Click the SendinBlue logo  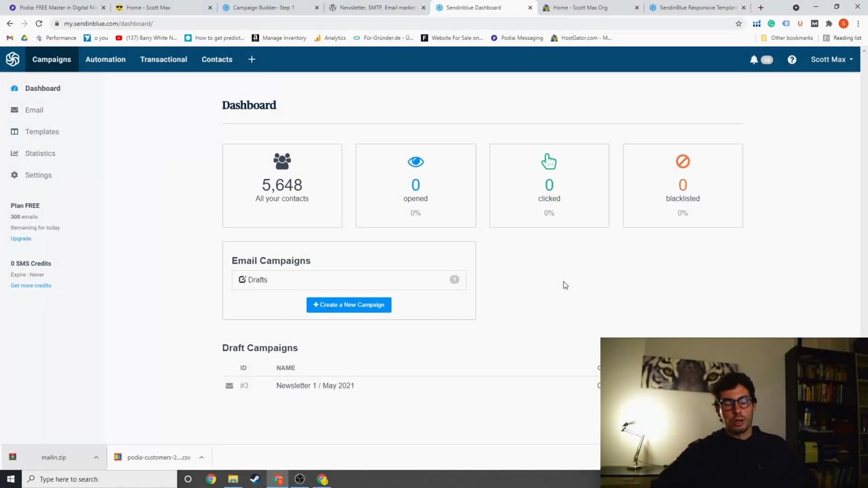point(12,59)
